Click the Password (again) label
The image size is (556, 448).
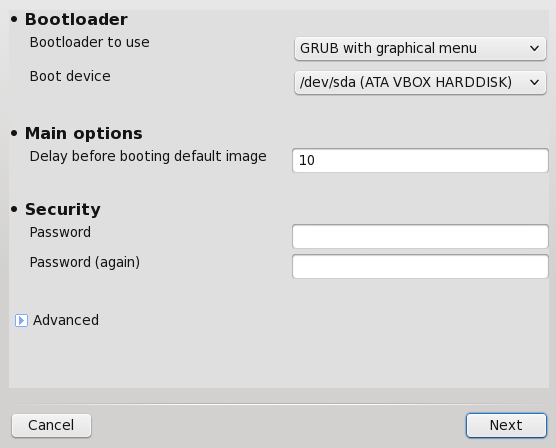tap(85, 262)
